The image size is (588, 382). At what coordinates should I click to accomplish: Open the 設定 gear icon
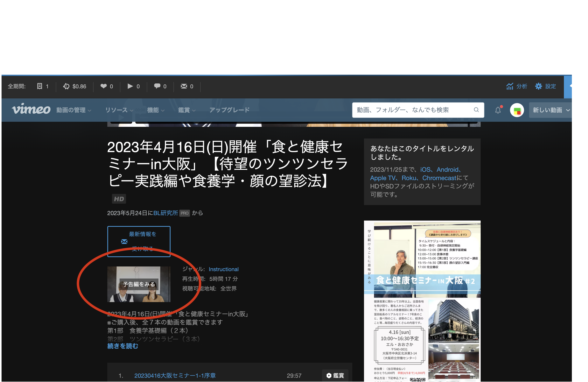538,86
